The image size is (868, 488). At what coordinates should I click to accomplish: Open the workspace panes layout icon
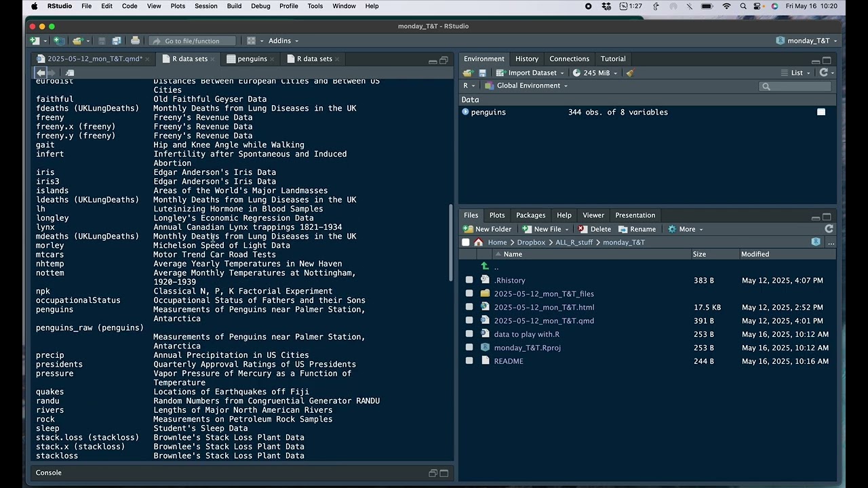tap(251, 41)
